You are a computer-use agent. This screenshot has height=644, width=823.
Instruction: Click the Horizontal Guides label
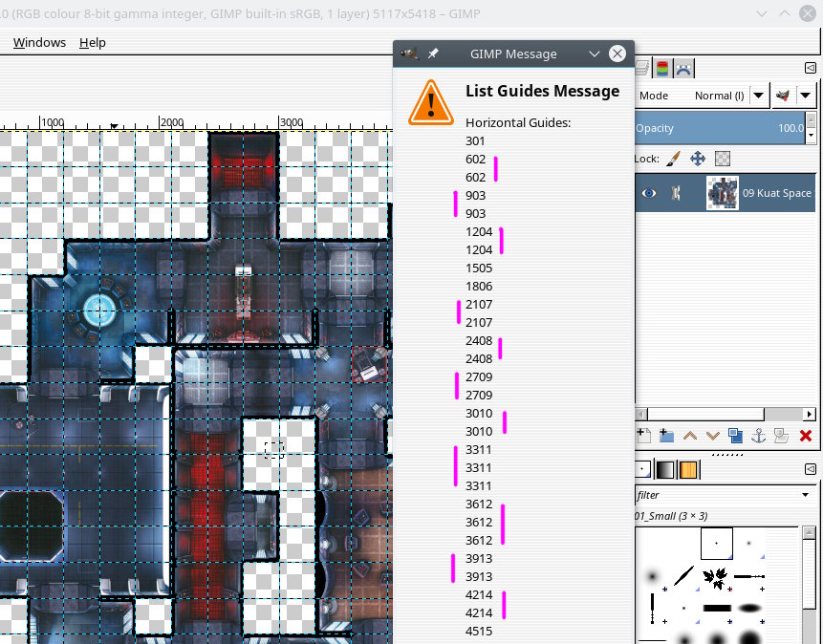point(518,123)
